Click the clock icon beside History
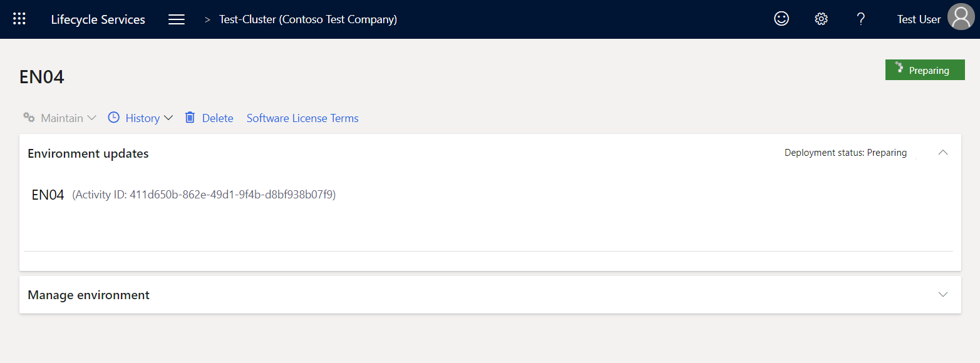 point(113,117)
